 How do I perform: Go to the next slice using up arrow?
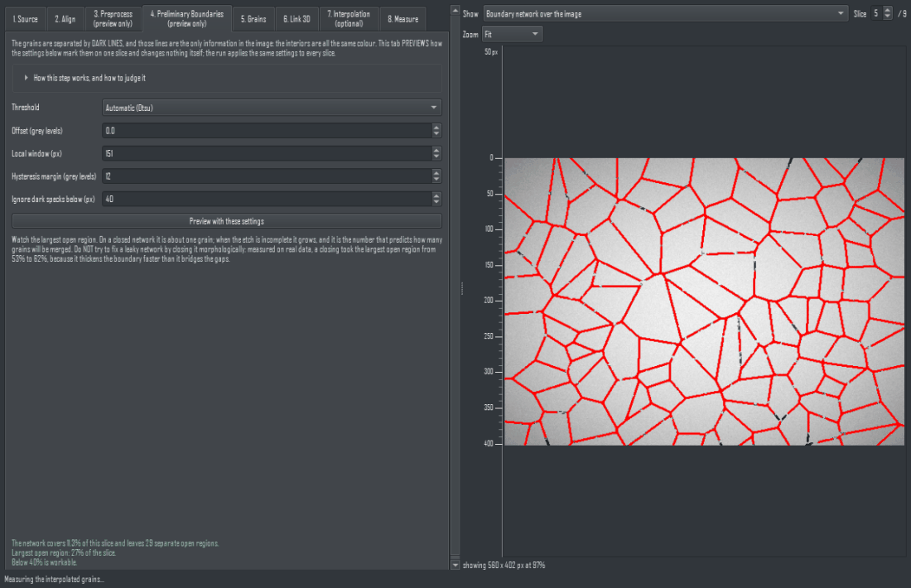click(x=887, y=10)
